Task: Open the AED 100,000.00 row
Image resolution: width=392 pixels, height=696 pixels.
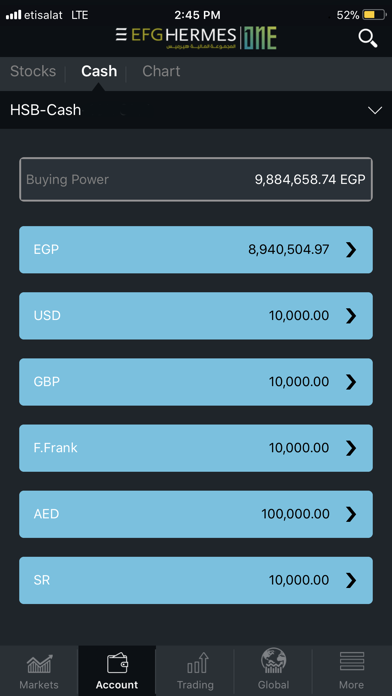Action: [x=196, y=514]
